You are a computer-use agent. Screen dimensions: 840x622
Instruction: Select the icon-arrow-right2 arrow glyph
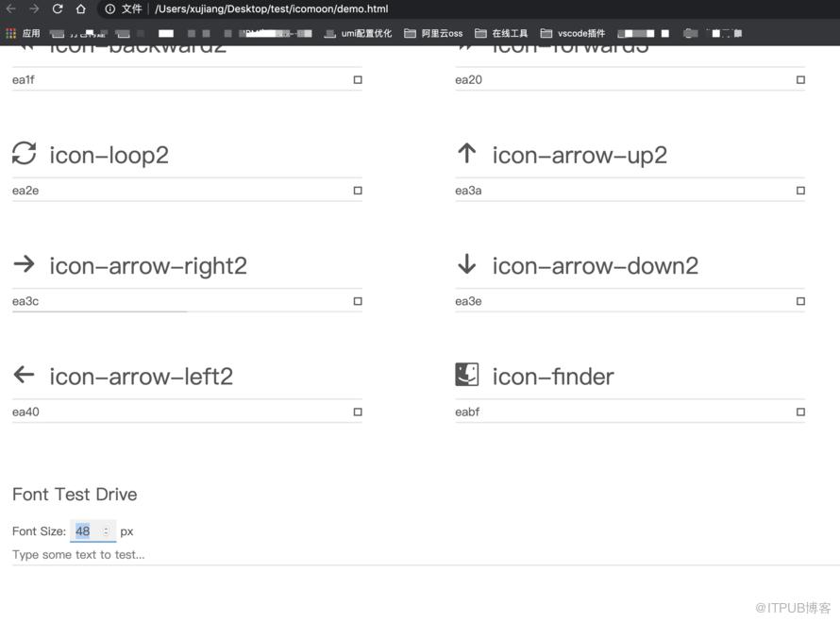25,263
